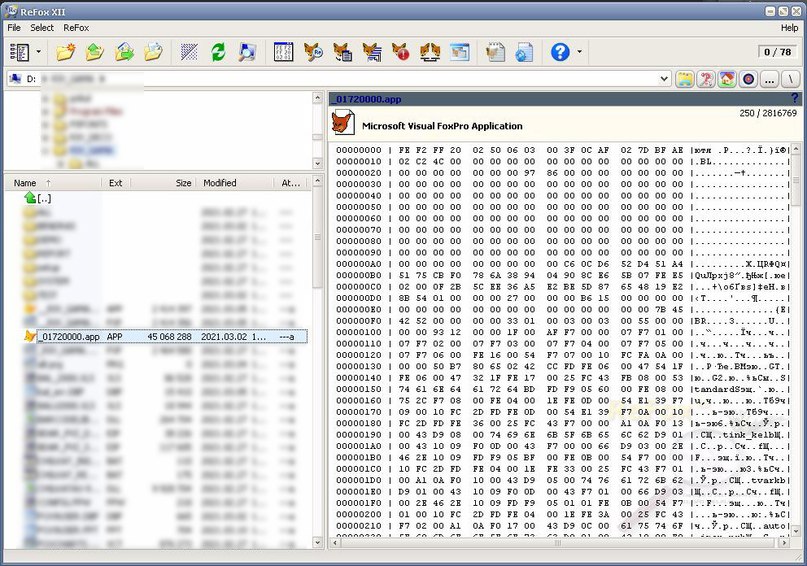Open the File menu

[x=14, y=28]
